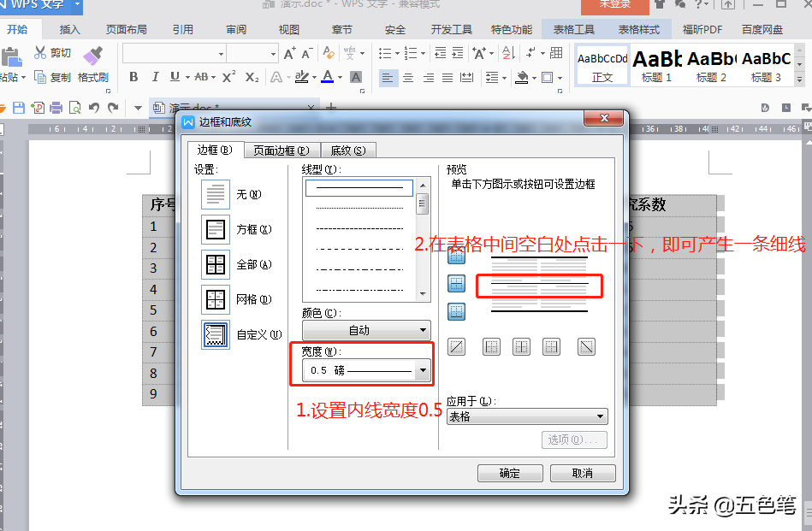Expand the underline style dropdown arrow

pyautogui.click(x=187, y=78)
